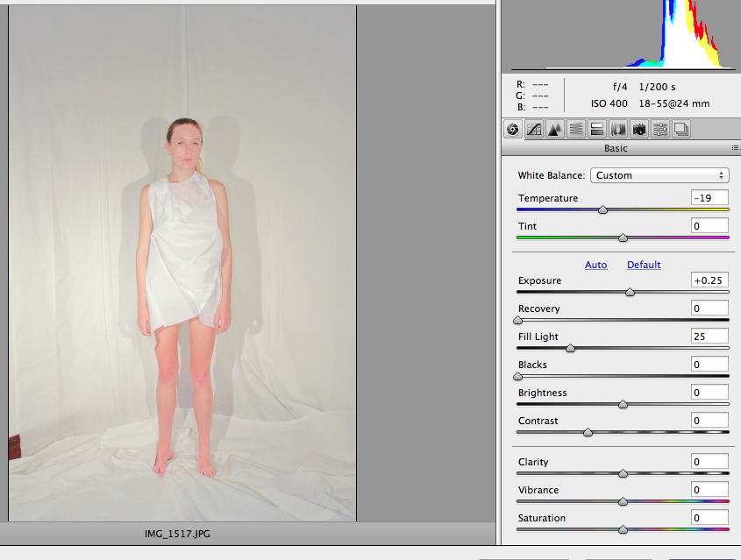This screenshot has width=741, height=560.
Task: Click the Temperature slider handle
Action: [602, 210]
